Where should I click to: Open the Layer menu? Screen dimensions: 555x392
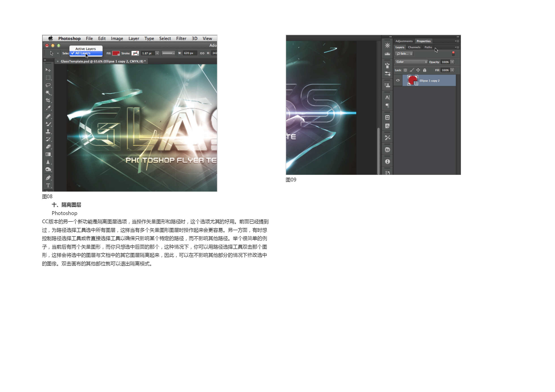pos(134,38)
